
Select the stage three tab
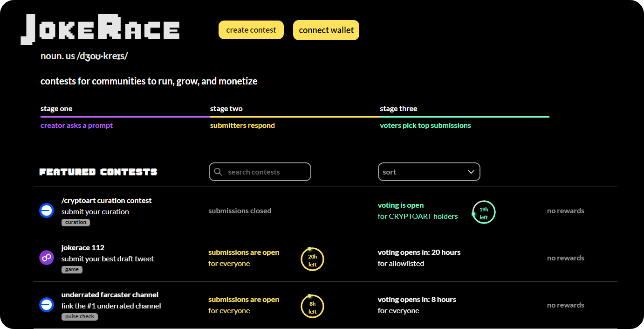[398, 109]
